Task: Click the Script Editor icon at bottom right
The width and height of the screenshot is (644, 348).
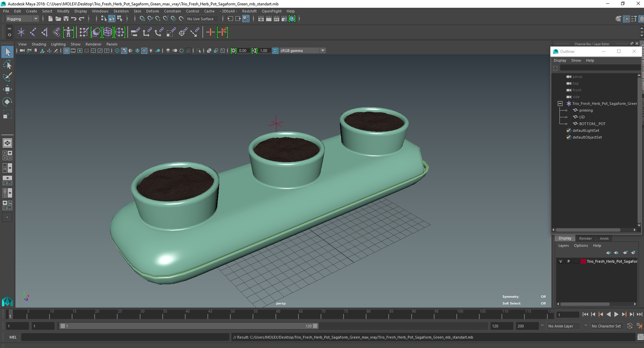Action: click(640, 337)
